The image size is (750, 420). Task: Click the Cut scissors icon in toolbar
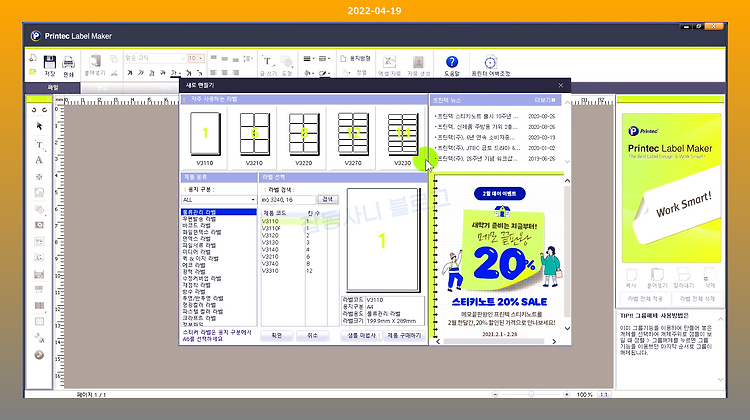[x=114, y=73]
